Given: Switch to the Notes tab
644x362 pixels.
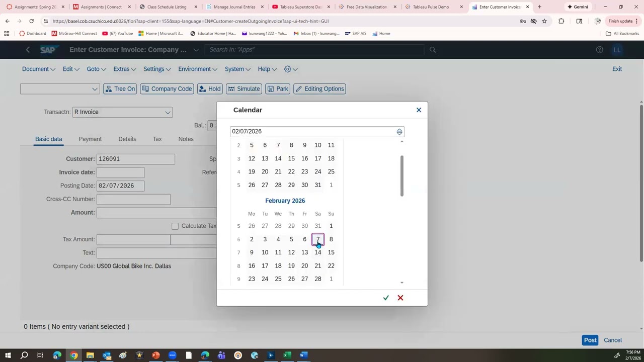Looking at the screenshot, I should click(186, 139).
